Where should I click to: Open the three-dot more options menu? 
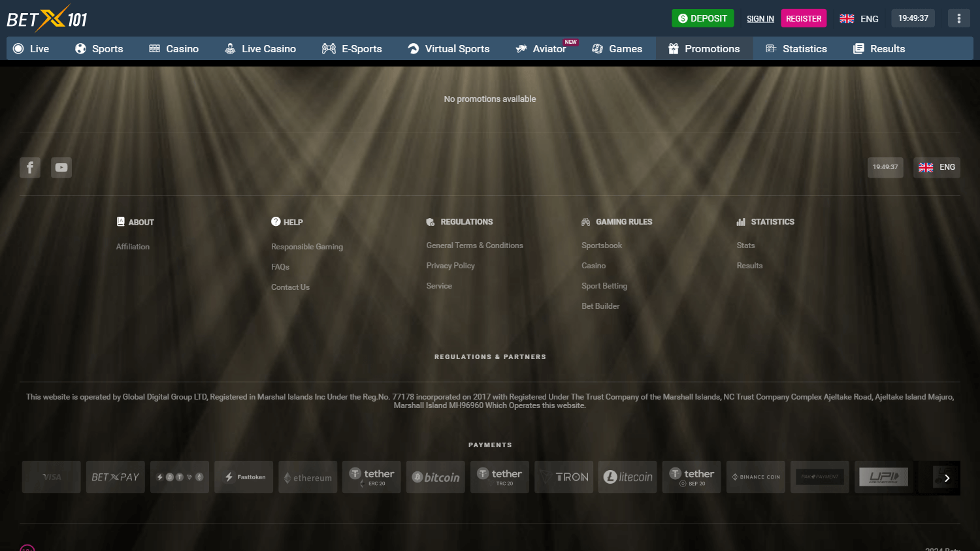tap(959, 18)
